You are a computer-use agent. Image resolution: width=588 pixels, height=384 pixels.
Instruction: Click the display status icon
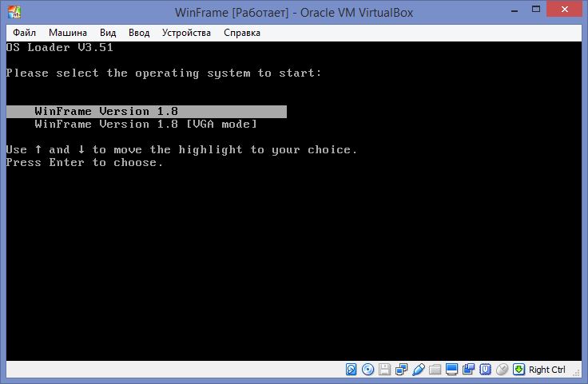452,370
